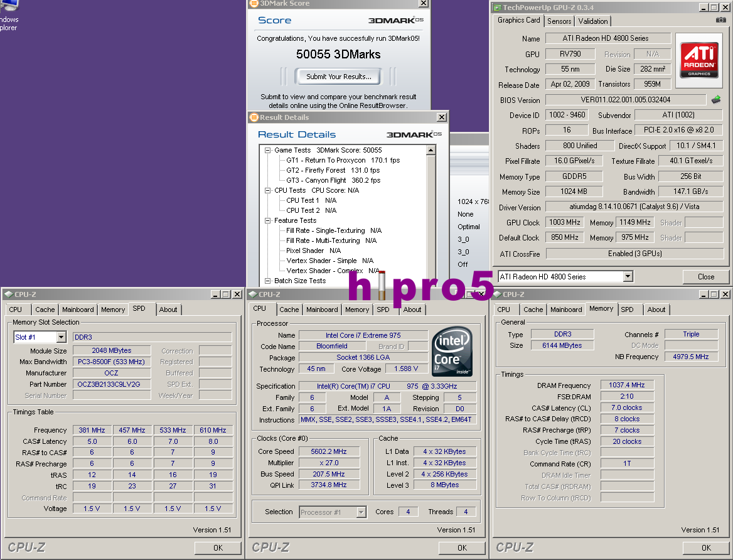This screenshot has height=560, width=733.
Task: Open the SPD tab in center CPU-Z window
Action: (383, 310)
